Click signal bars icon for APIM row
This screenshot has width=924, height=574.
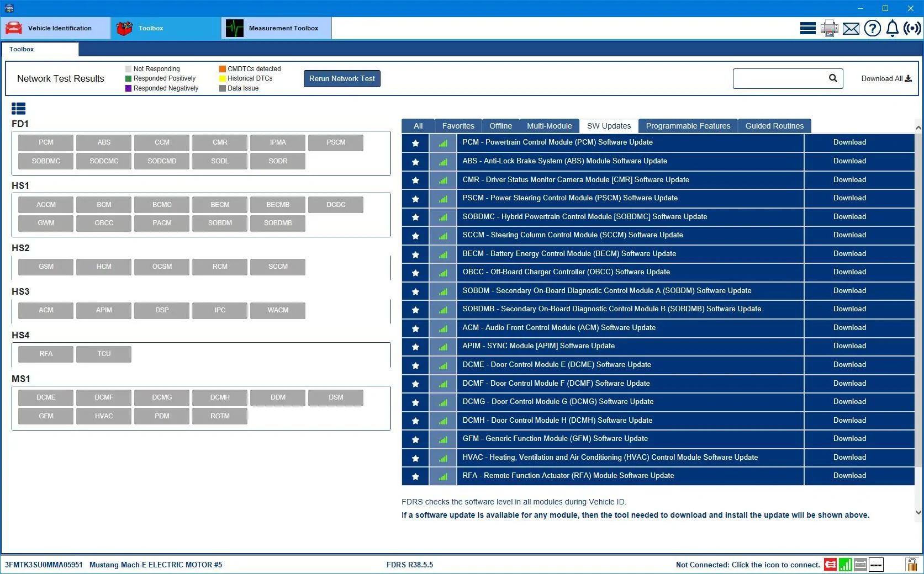coord(443,347)
